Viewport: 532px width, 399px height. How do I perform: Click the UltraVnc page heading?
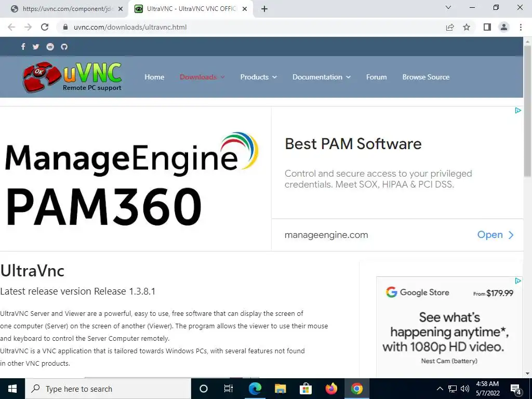coord(32,271)
